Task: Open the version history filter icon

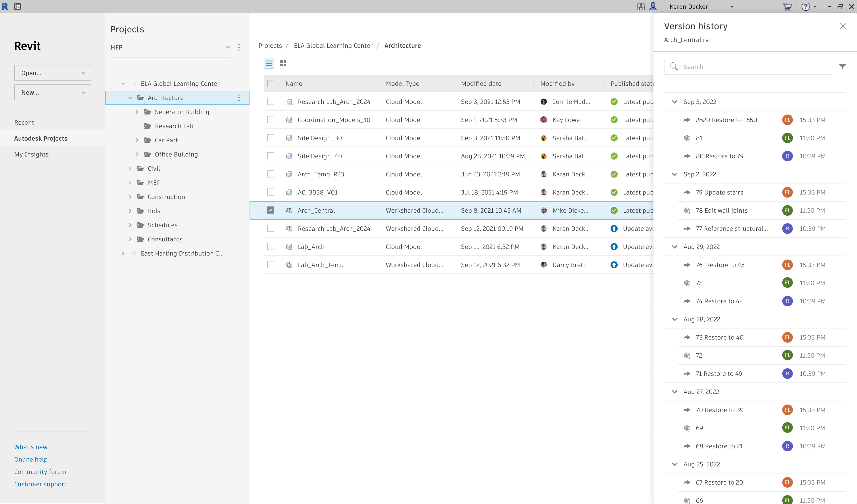Action: pos(842,67)
